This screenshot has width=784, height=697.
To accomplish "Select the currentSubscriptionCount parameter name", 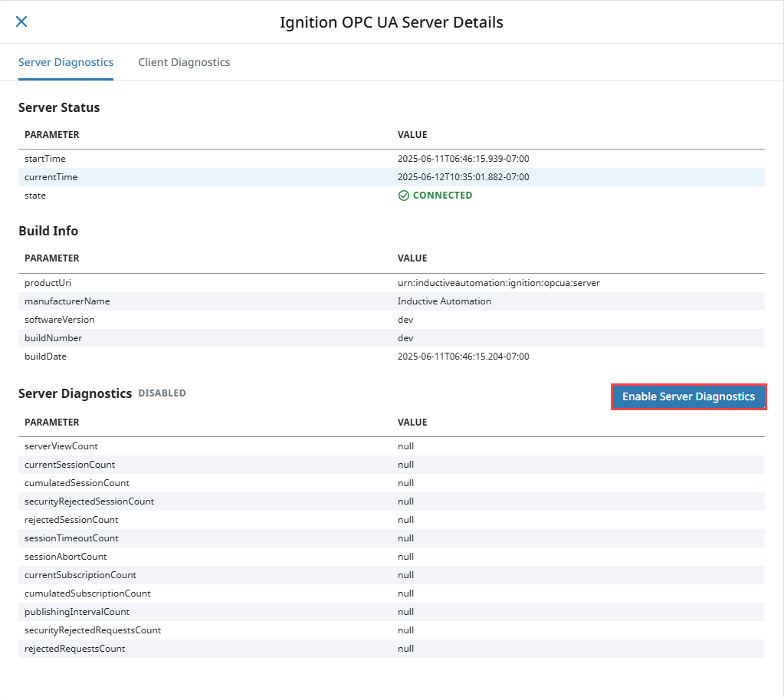I will (x=80, y=575).
